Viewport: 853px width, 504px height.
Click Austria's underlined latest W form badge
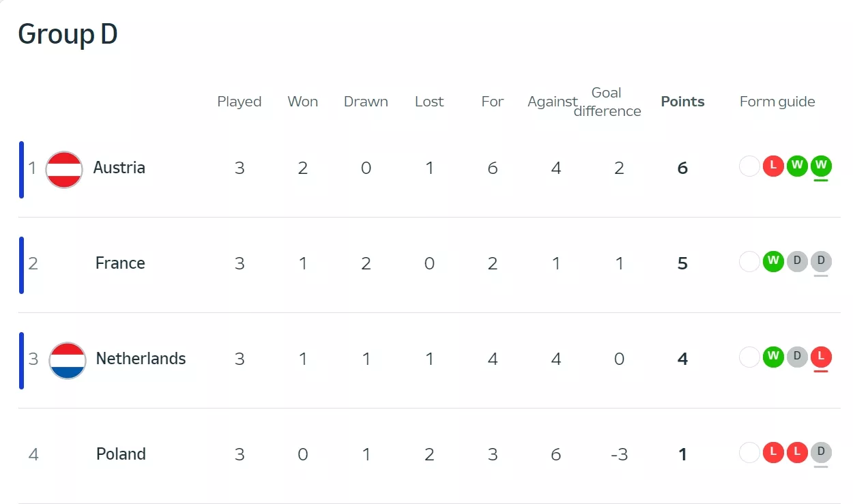(821, 166)
